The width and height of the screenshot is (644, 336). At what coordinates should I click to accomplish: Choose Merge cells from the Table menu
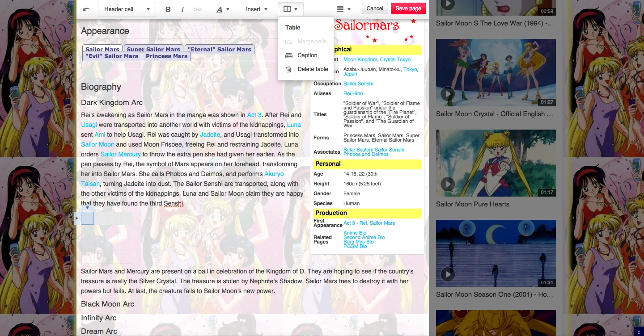[x=306, y=42]
